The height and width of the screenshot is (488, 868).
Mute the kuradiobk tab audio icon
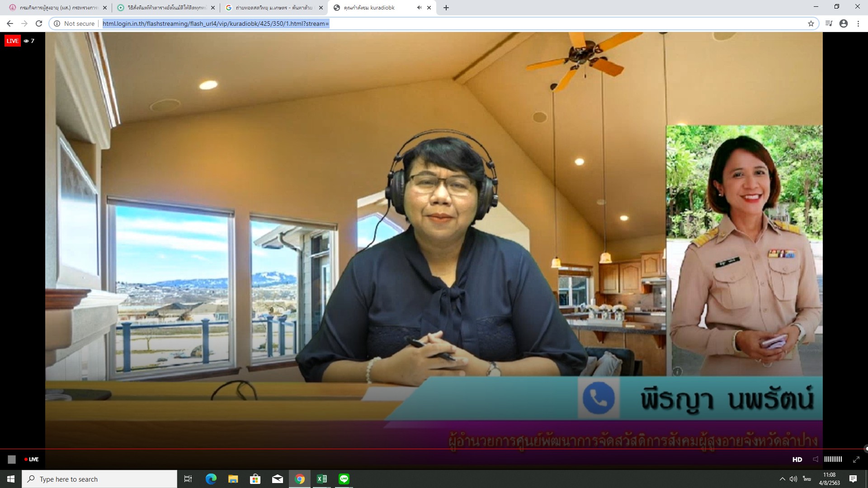tap(419, 8)
